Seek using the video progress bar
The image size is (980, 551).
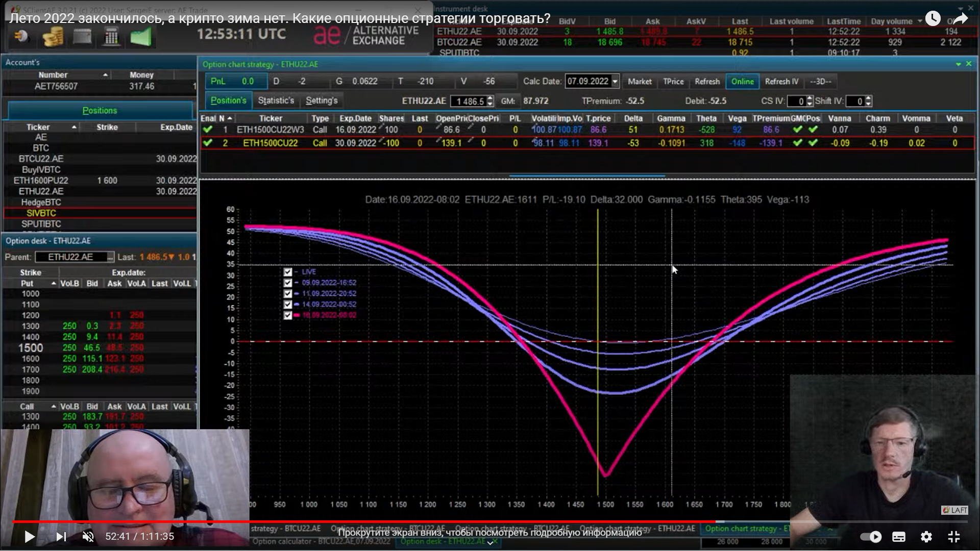(490, 521)
